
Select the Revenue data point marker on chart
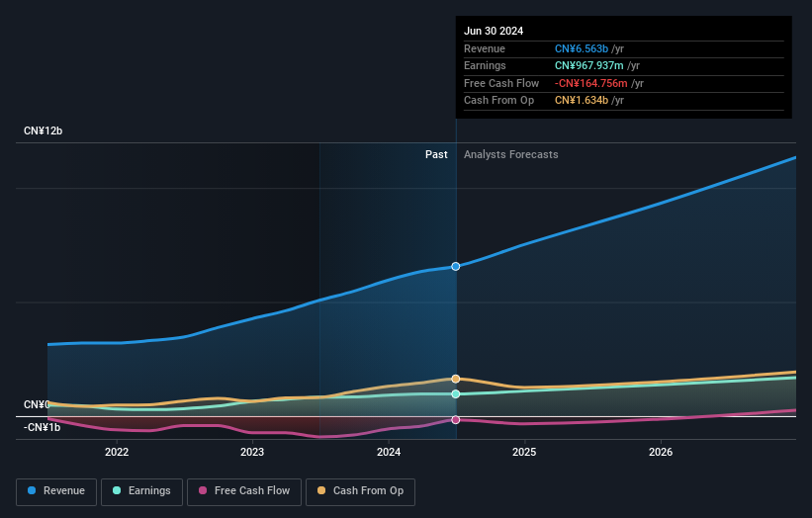(456, 267)
